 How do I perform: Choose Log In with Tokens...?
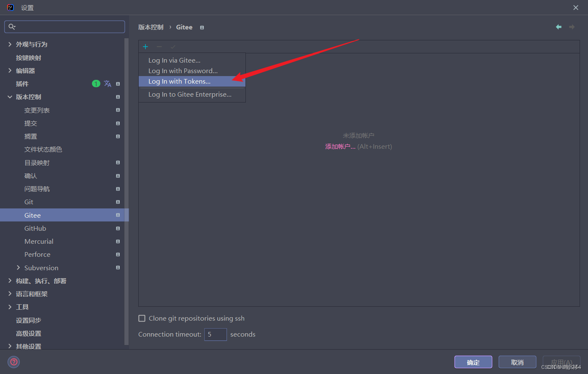[192, 81]
